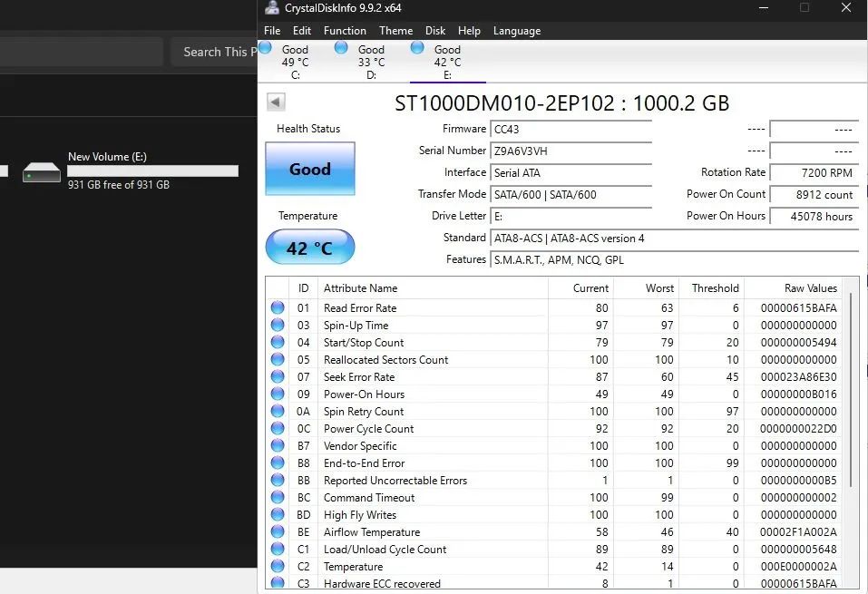Click the status orb for Read Error Rate
Screen dimensions: 868x594
pyautogui.click(x=278, y=307)
